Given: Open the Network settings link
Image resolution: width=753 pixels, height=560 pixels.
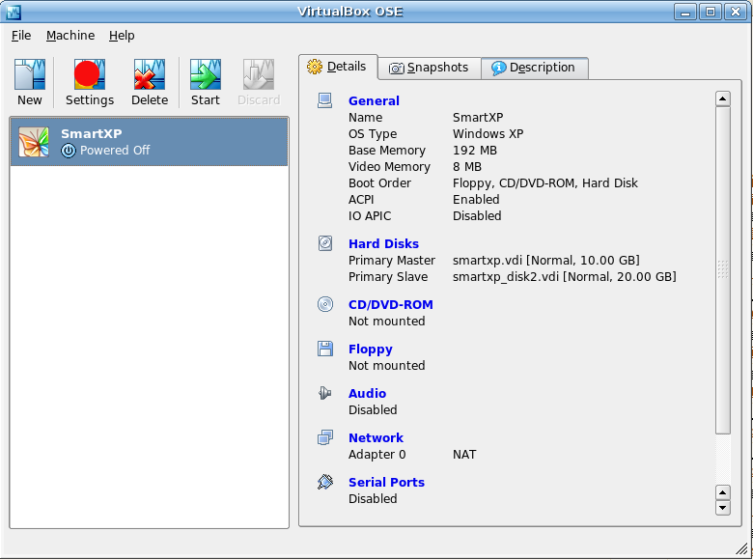Looking at the screenshot, I should [376, 437].
